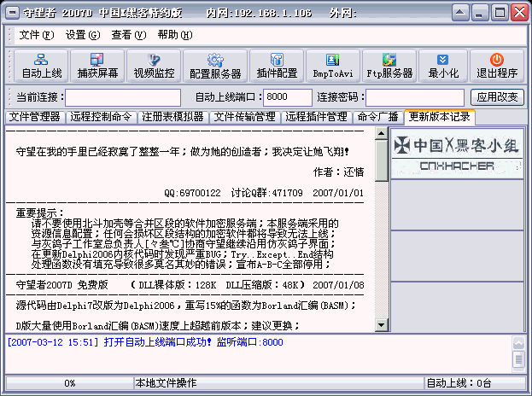Launch 视频监控 video monitoring
Viewport: 532px width, 396px height.
[154, 66]
